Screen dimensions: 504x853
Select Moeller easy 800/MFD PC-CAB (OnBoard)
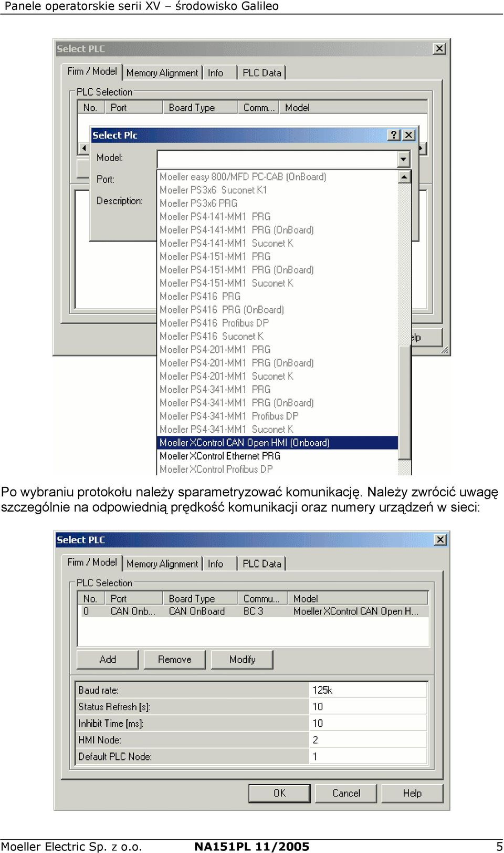[278, 177]
